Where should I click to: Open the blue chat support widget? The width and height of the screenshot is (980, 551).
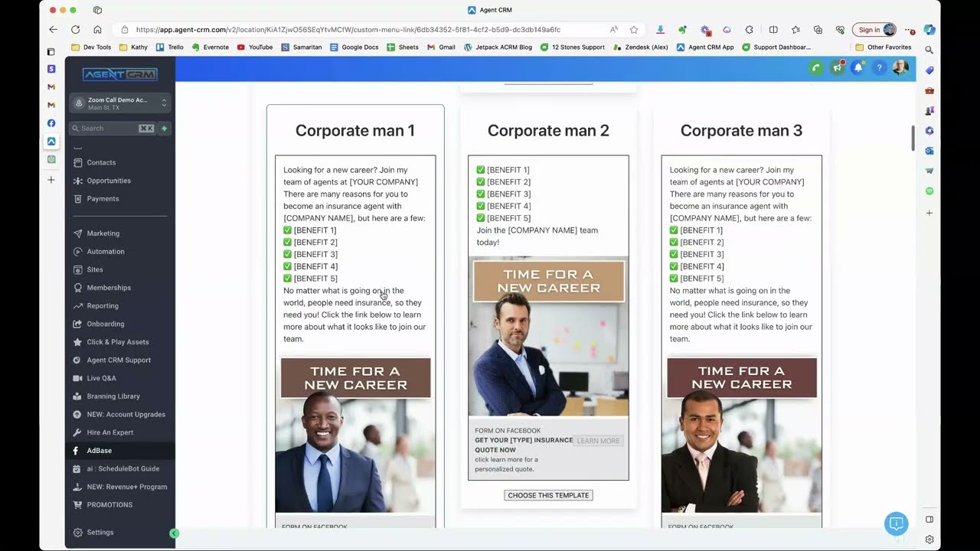pyautogui.click(x=896, y=523)
